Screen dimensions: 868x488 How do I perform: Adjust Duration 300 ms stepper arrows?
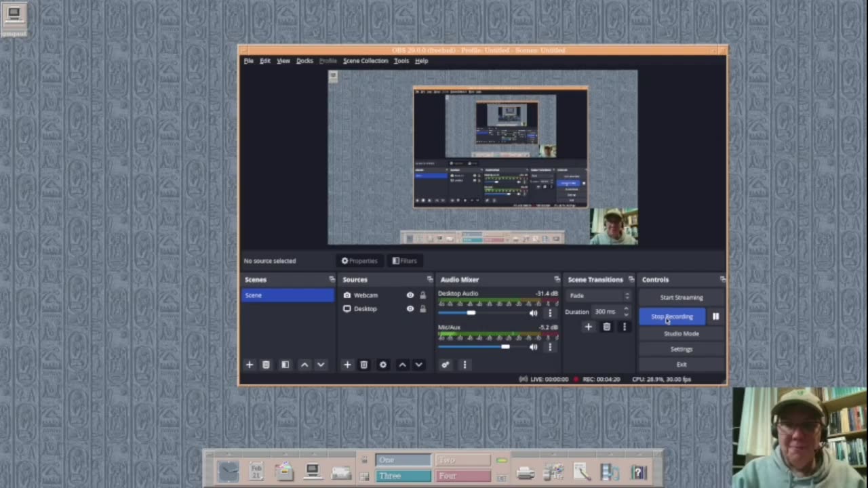pyautogui.click(x=626, y=312)
